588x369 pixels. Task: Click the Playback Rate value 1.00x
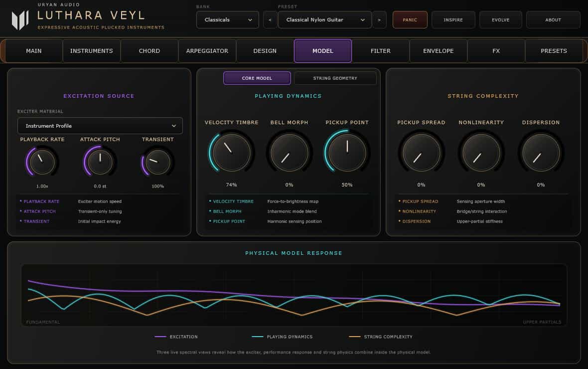tap(42, 186)
